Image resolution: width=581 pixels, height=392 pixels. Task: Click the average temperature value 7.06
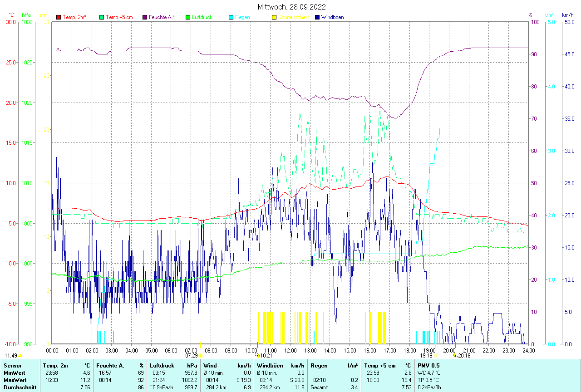85,387
